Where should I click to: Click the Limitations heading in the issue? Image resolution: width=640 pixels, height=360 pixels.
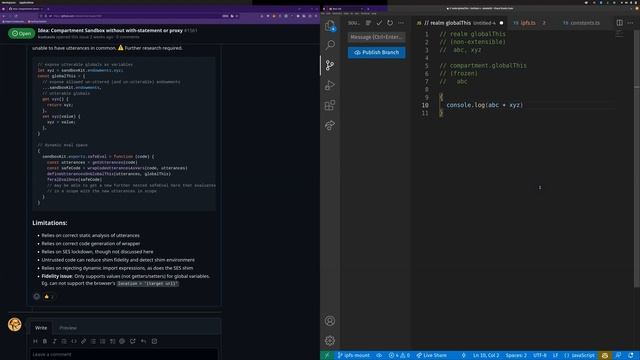pyautogui.click(x=50, y=223)
